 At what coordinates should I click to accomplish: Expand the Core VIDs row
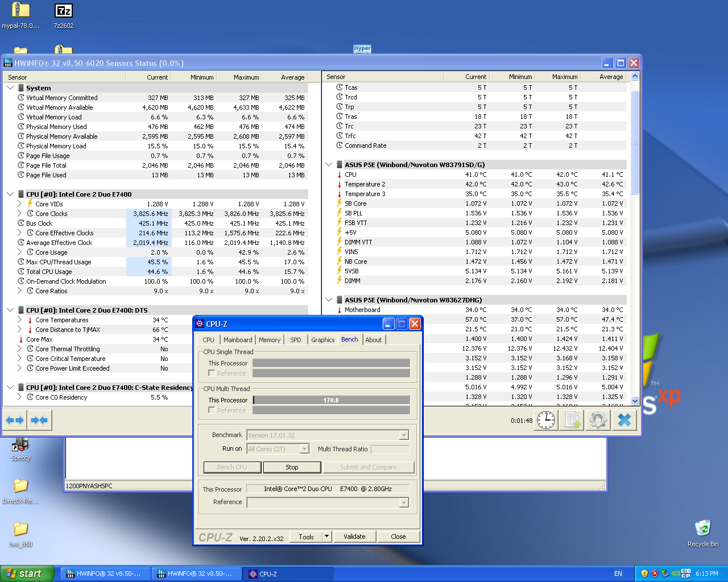point(19,204)
